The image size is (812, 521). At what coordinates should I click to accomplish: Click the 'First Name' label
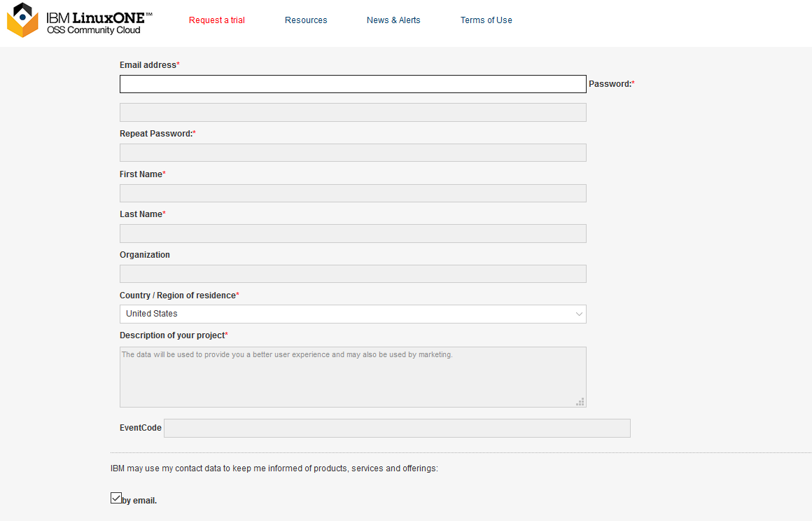[141, 174]
